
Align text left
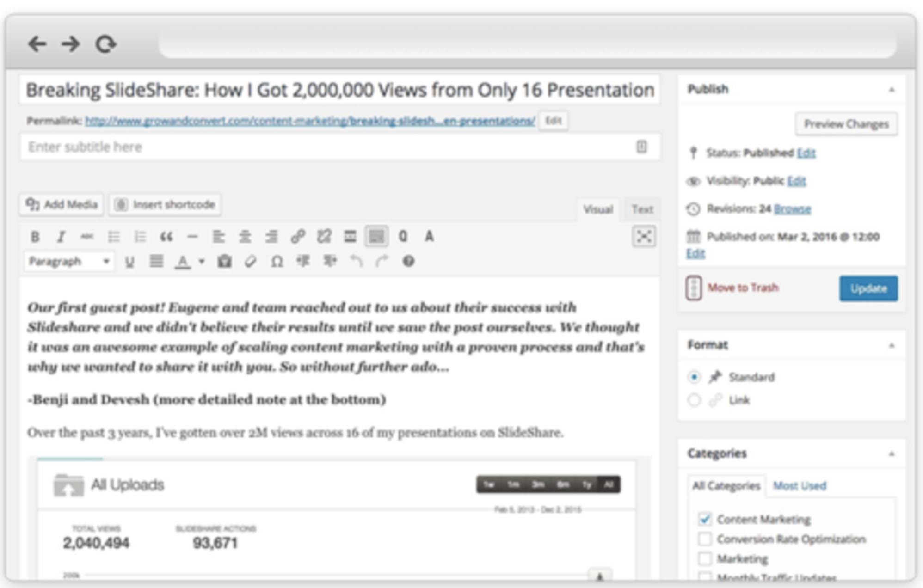tap(218, 237)
